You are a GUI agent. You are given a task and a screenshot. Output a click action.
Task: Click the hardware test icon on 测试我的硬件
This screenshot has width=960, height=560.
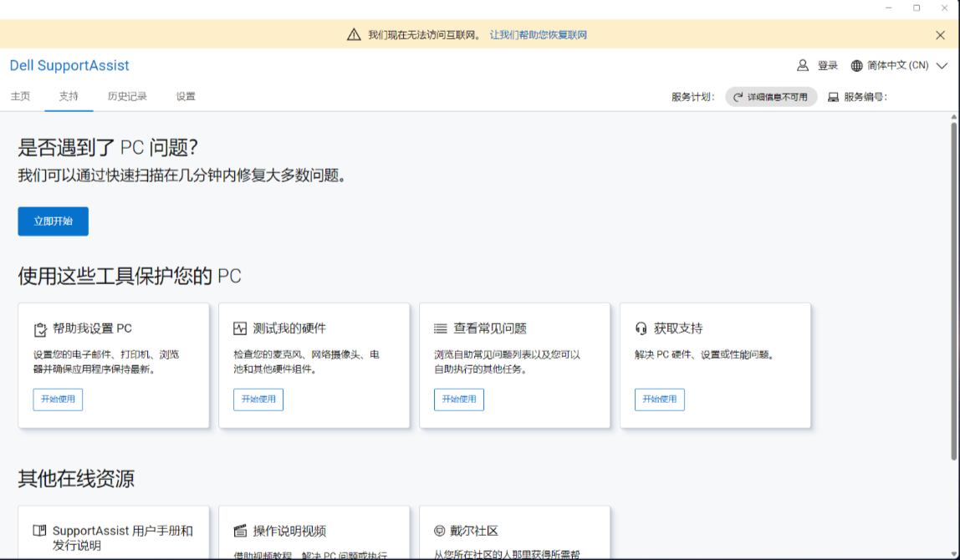pos(240,328)
